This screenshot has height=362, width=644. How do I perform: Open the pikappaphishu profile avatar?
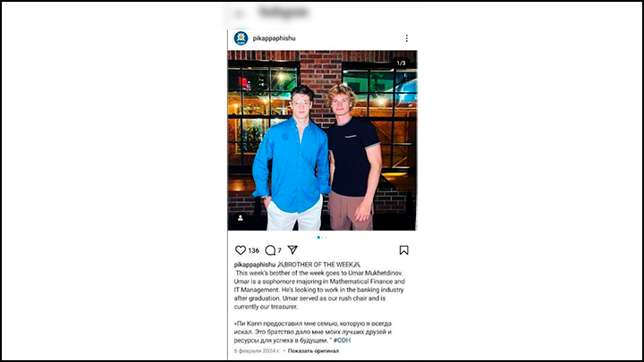241,38
